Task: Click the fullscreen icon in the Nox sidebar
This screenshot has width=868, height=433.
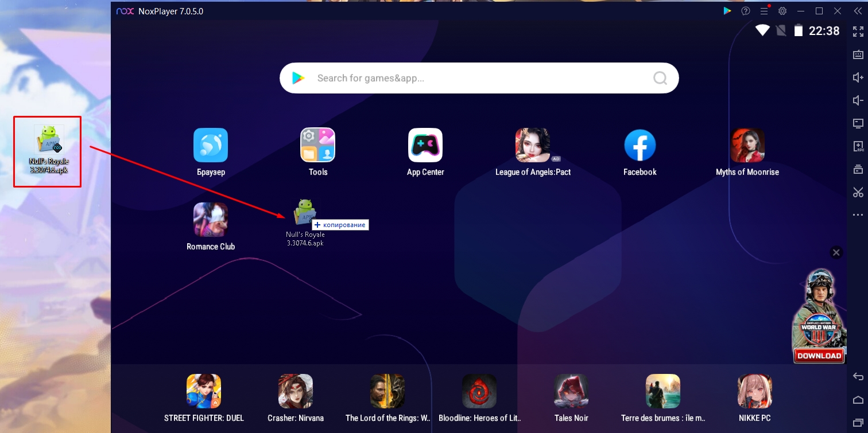Action: pyautogui.click(x=858, y=32)
